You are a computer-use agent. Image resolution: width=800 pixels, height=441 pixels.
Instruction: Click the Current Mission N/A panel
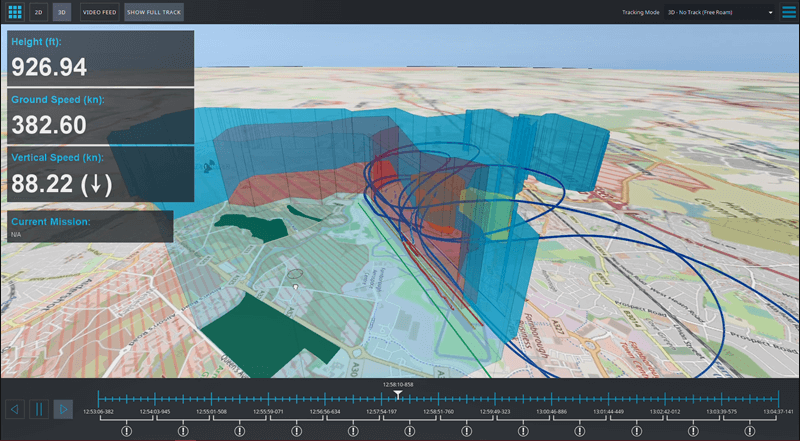90,227
